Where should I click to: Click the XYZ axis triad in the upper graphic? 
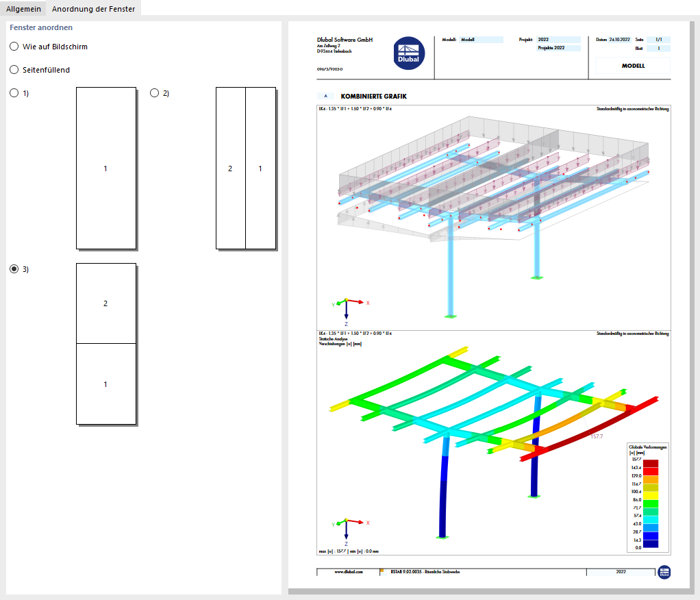(x=349, y=311)
